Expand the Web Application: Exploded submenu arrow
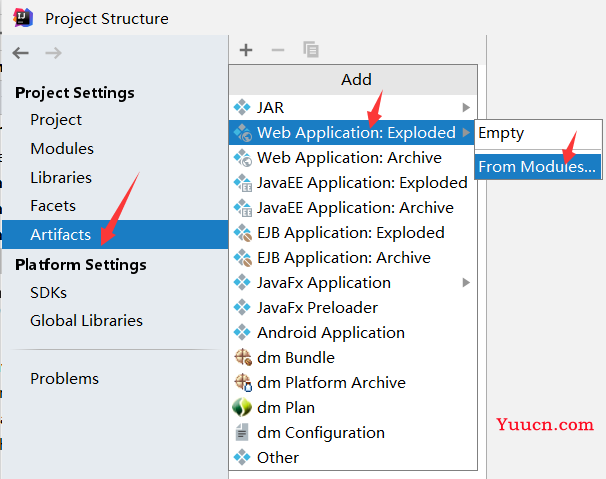The width and height of the screenshot is (606, 479). click(466, 133)
